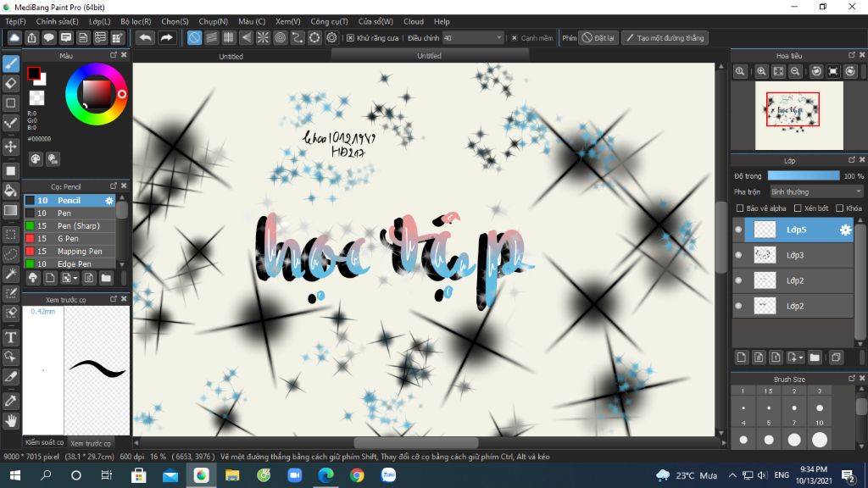Enable the Xén bớt checkbox
The width and height of the screenshot is (868, 488).
[x=798, y=208]
